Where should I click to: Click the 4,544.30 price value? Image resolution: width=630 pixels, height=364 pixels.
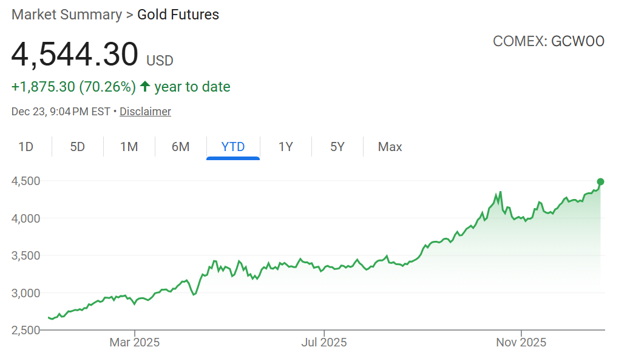(75, 55)
